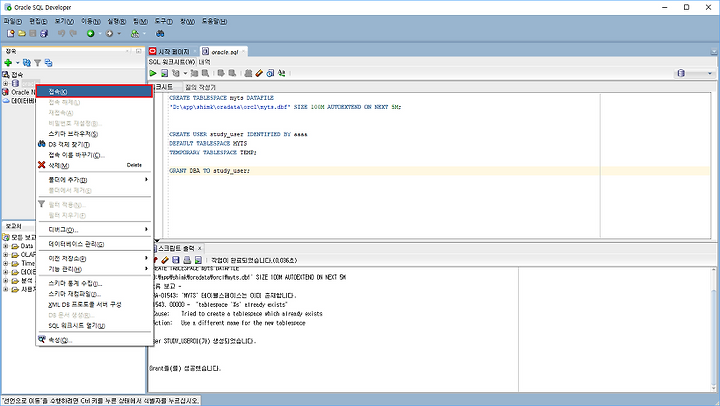
Task: Open dropdown arrow beside Explain Plan icon
Action: [185, 73]
